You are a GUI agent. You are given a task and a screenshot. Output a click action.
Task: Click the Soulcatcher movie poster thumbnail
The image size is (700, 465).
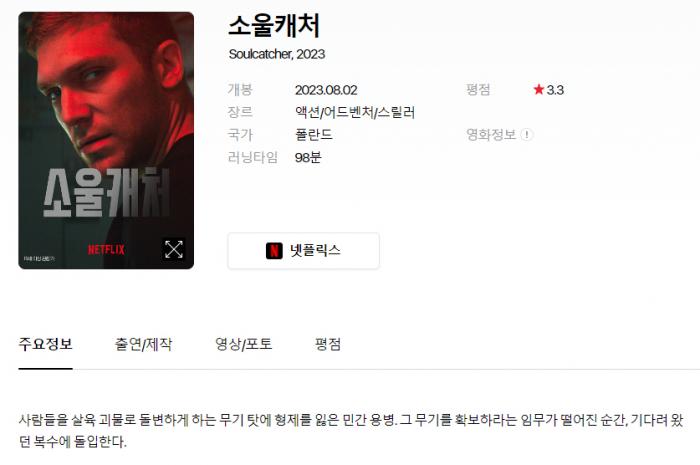coord(106,141)
